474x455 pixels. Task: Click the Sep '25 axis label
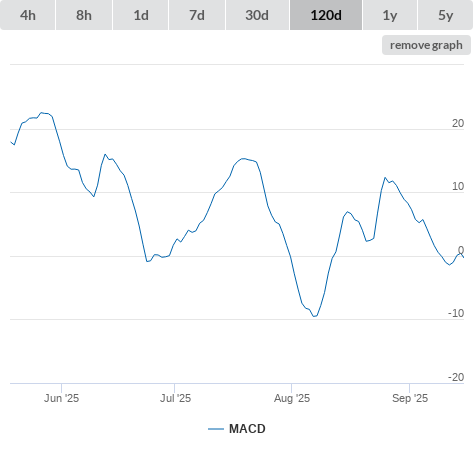click(410, 398)
